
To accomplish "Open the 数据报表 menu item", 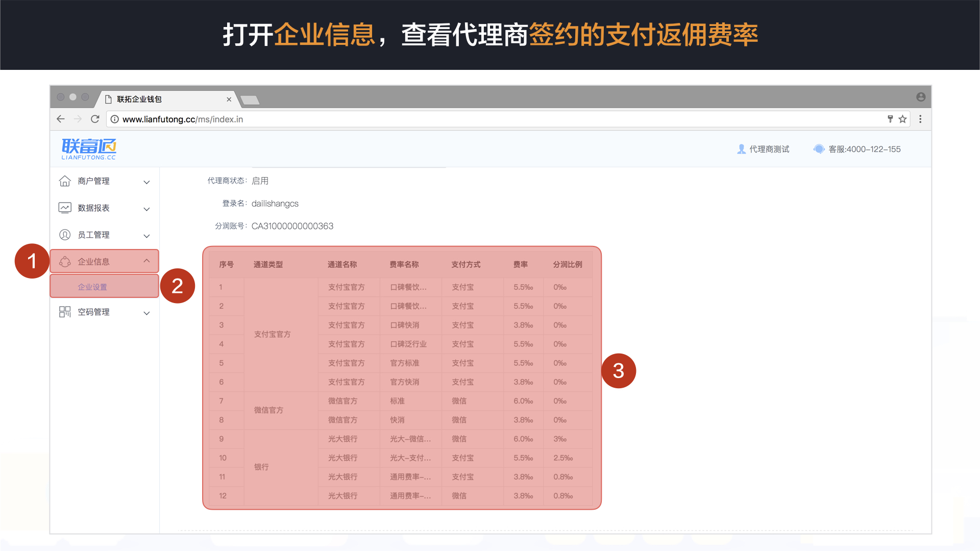I will pyautogui.click(x=105, y=208).
